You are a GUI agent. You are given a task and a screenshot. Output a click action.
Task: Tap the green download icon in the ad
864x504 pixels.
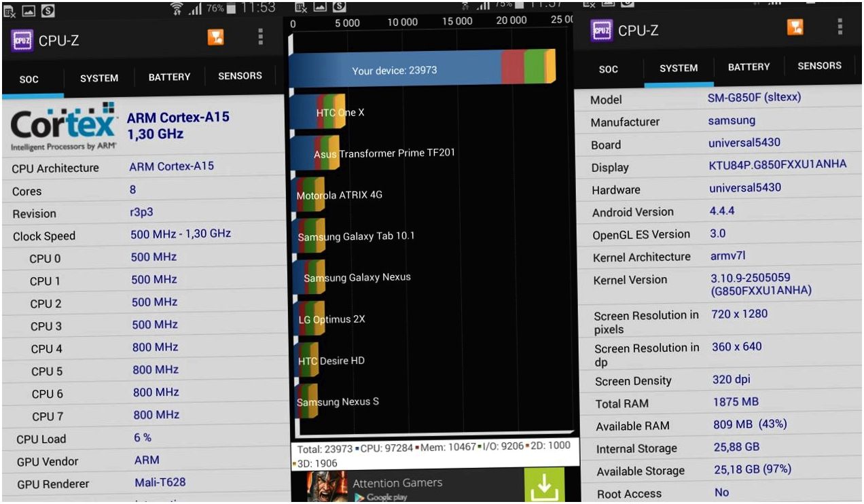click(545, 486)
